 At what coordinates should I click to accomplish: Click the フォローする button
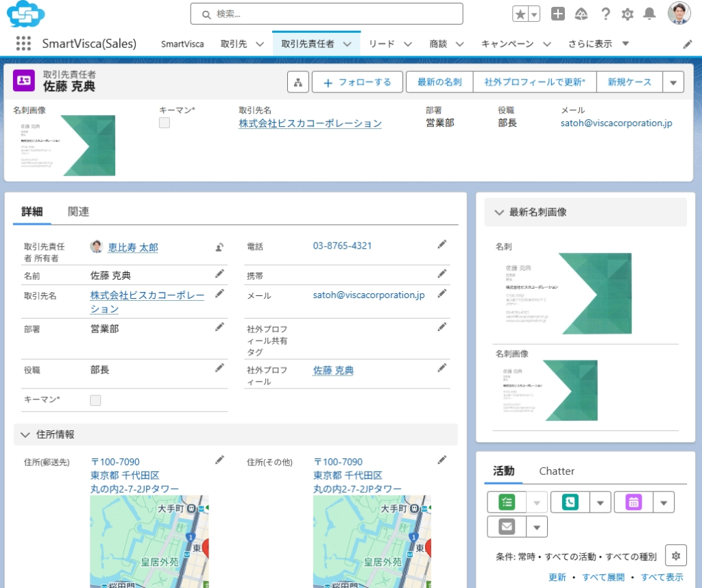coord(357,82)
